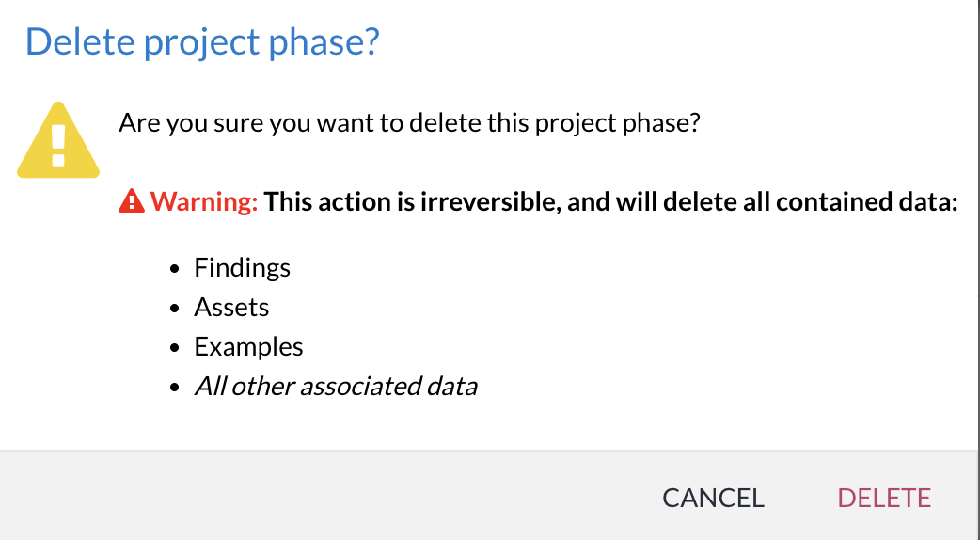This screenshot has height=540, width=980.
Task: Click the bullet point beside Assets
Action: 175,309
